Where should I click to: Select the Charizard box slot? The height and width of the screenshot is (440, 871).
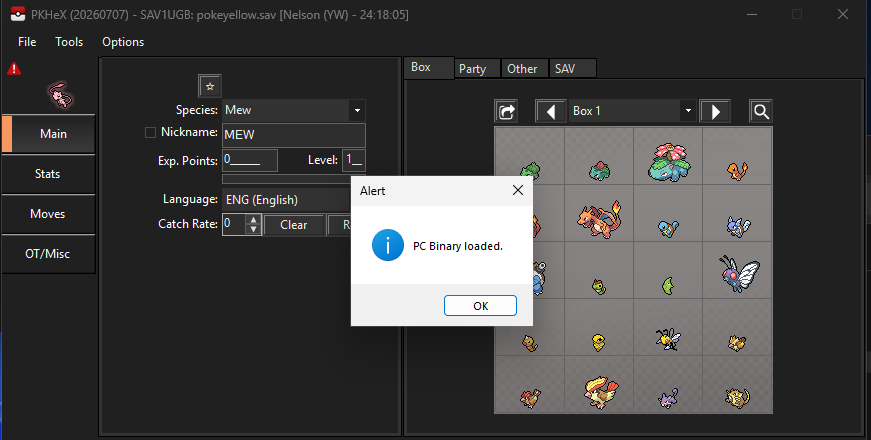click(x=599, y=213)
